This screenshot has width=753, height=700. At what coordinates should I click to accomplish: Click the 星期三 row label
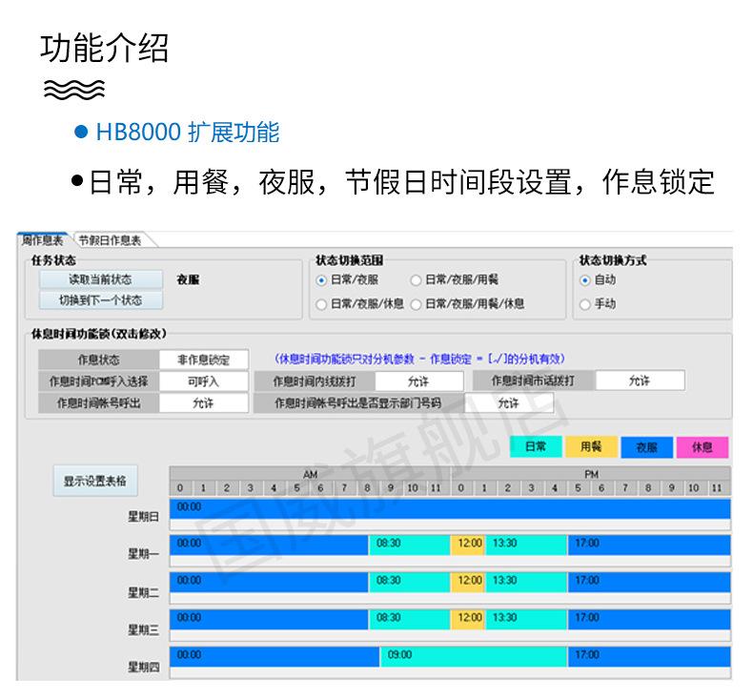coord(143,629)
